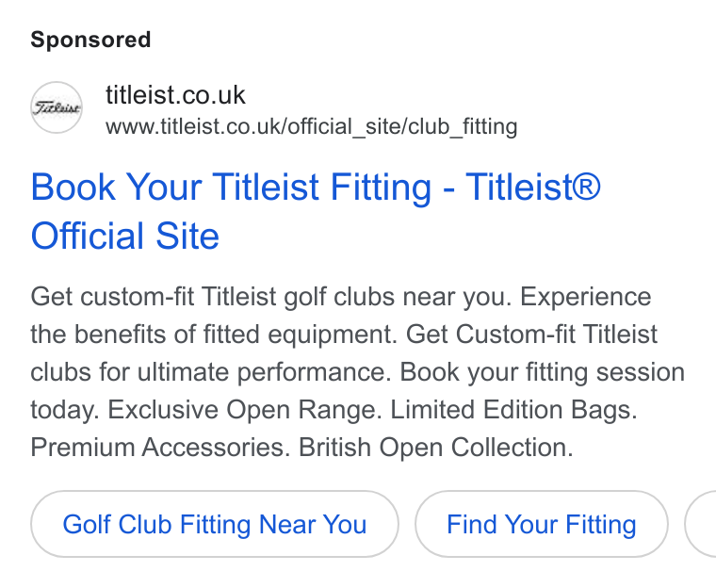
Task: Click the 'Limited Edition Bags' text
Action: coord(513,410)
